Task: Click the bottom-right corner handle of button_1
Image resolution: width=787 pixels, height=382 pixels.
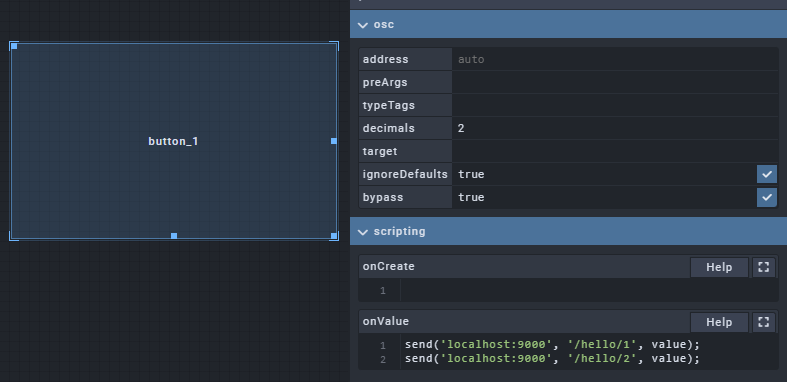Action: (x=334, y=236)
